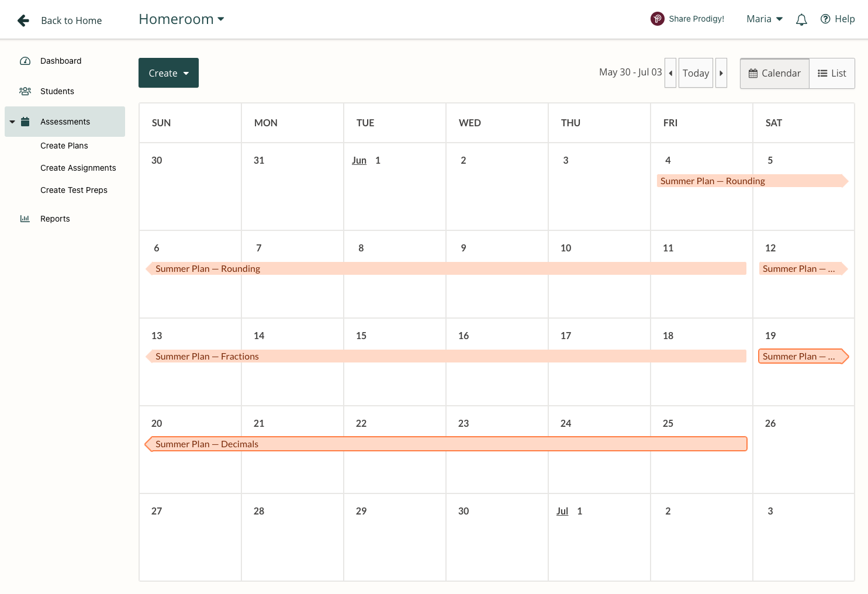This screenshot has height=594, width=868.
Task: Click the Prodigy share icon
Action: (657, 18)
